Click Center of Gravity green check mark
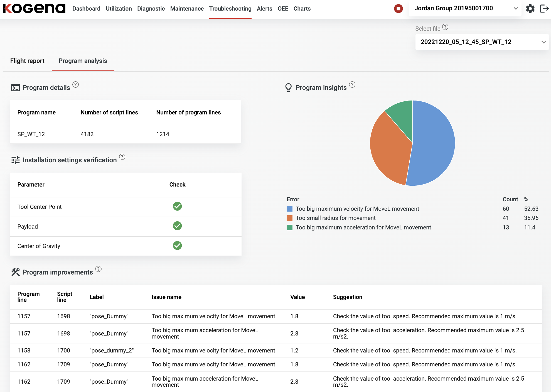The image size is (551, 392). pyautogui.click(x=177, y=246)
